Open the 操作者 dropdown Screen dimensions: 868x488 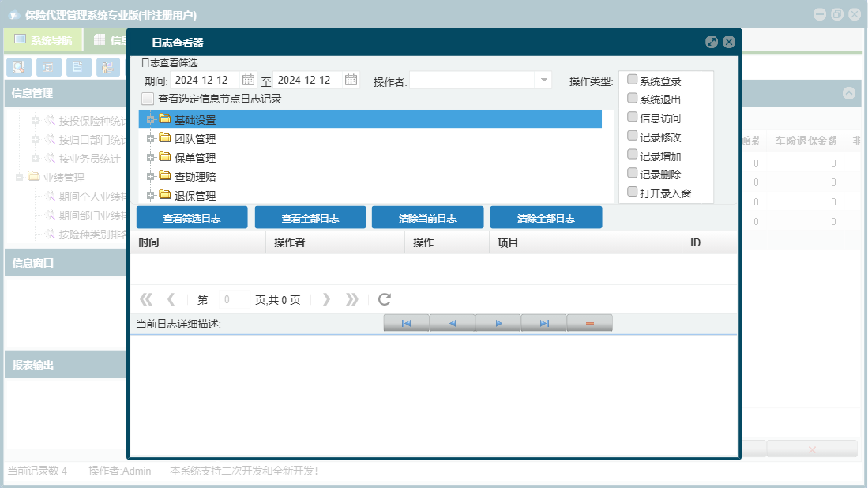coord(544,81)
